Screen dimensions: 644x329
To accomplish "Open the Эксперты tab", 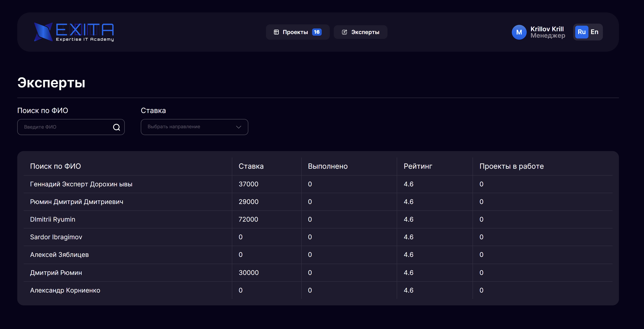I will [x=365, y=32].
